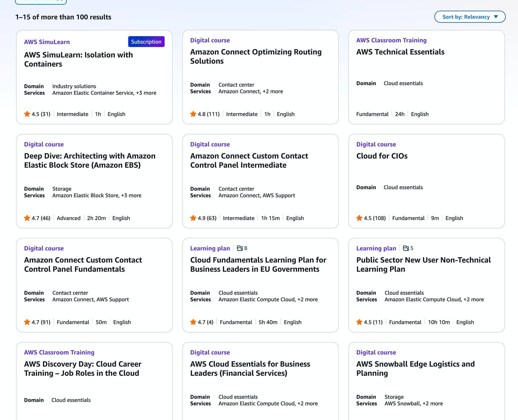518x420 pixels.
Task: Click the star icon beside 4.7 (91)
Action: (27, 322)
